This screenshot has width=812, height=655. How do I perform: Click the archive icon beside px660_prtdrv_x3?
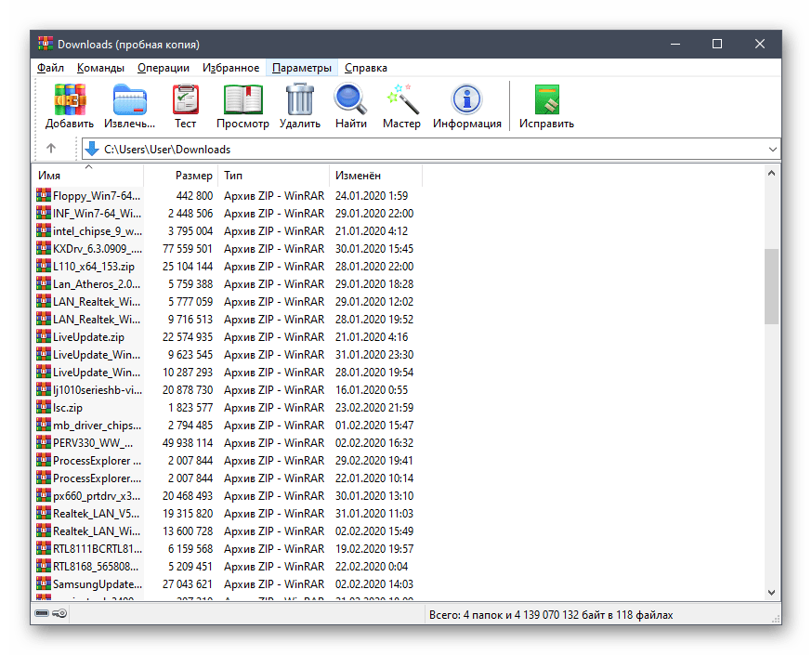click(44, 495)
